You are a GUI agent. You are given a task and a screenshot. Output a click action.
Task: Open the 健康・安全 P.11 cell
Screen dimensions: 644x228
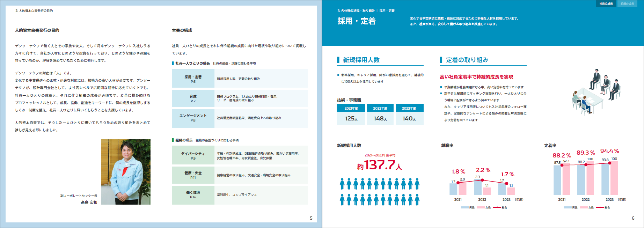[x=193, y=175]
